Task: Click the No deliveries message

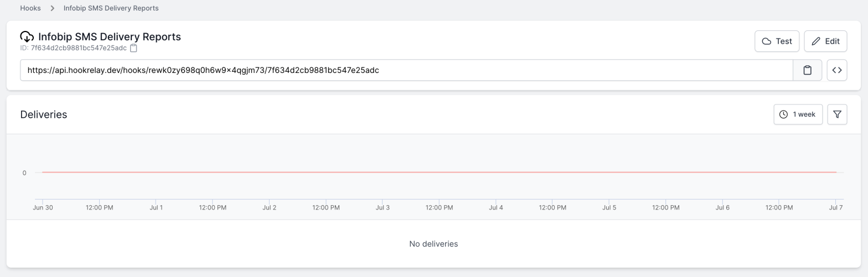Action: pyautogui.click(x=433, y=244)
